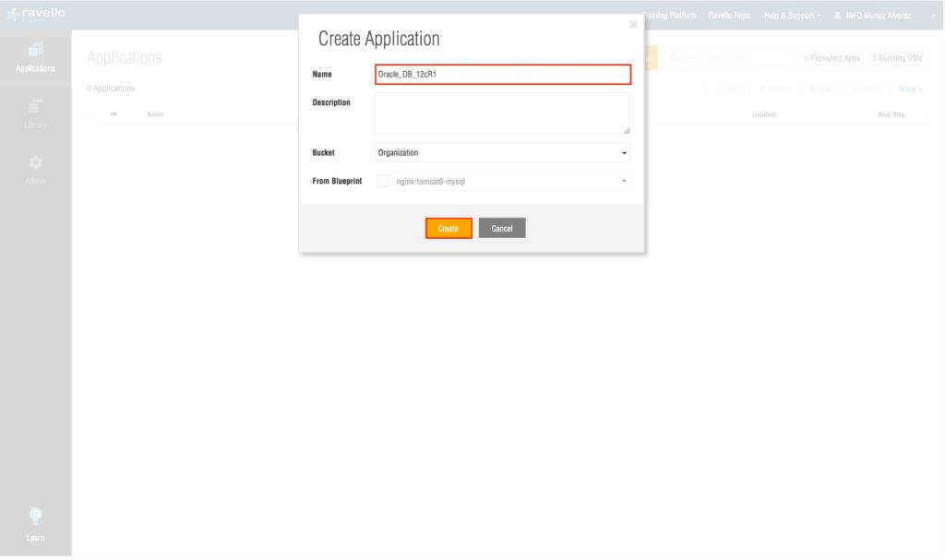The height and width of the screenshot is (560, 945).
Task: Go to Admin gear icon
Action: (35, 162)
